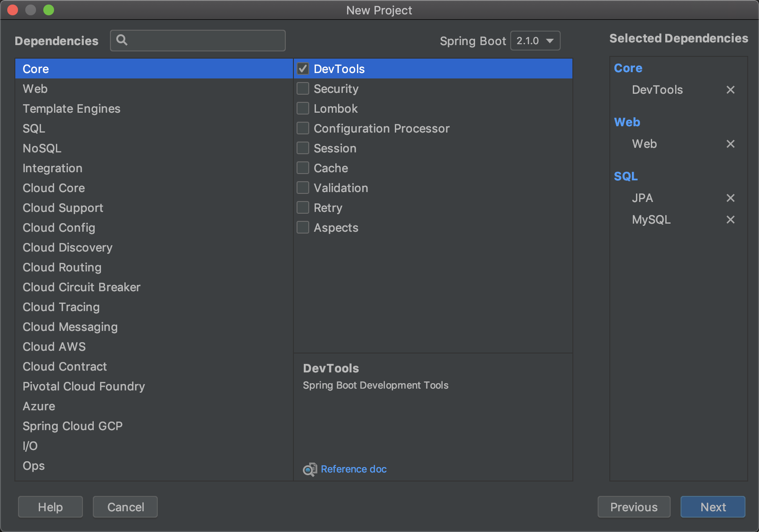Choose the NoSQL category
This screenshot has width=759, height=532.
point(154,148)
